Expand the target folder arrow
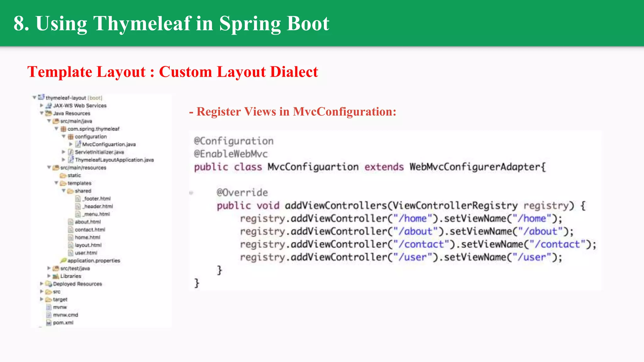The image size is (644, 362). tap(42, 299)
